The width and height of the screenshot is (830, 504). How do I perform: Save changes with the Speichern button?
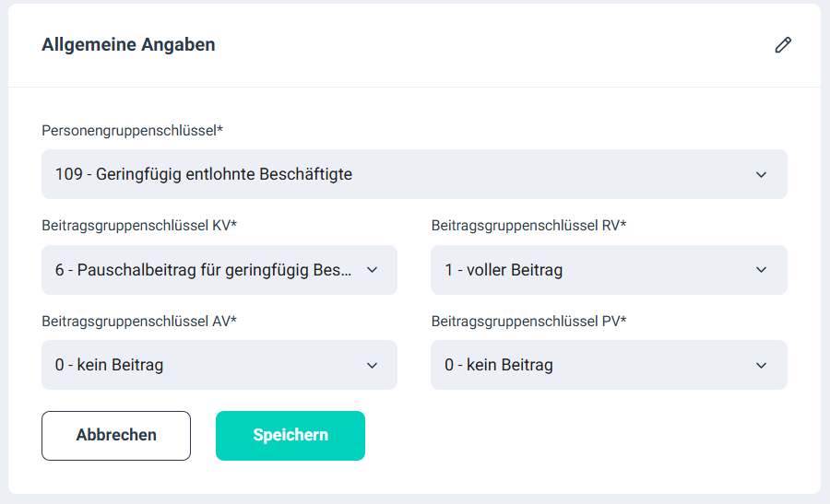coord(290,435)
